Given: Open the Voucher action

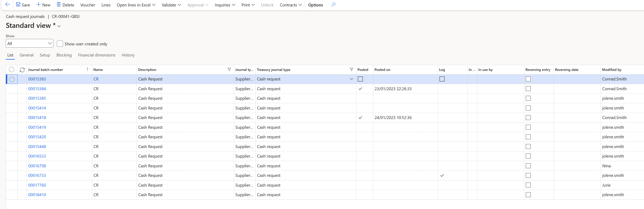Looking at the screenshot, I should click(x=88, y=5).
